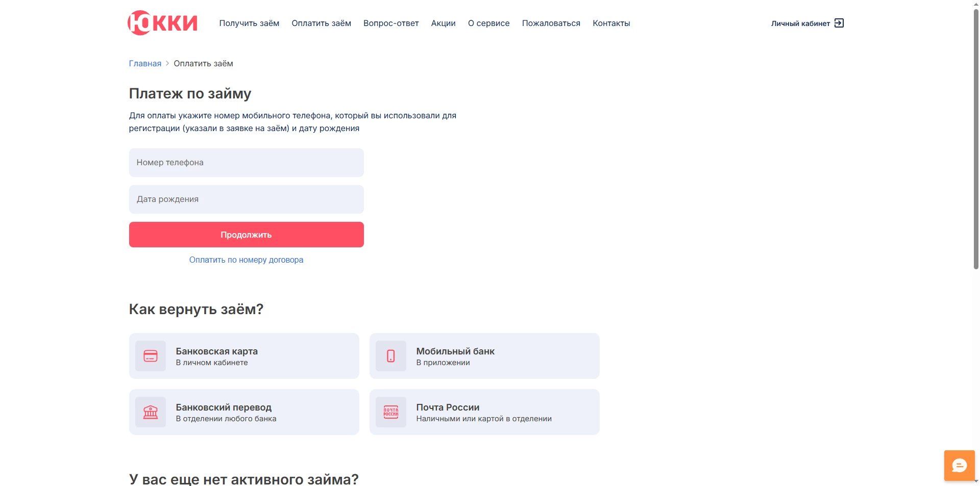980x486 pixels.
Task: Click the page's vertical scrollbar
Action: coord(976,138)
